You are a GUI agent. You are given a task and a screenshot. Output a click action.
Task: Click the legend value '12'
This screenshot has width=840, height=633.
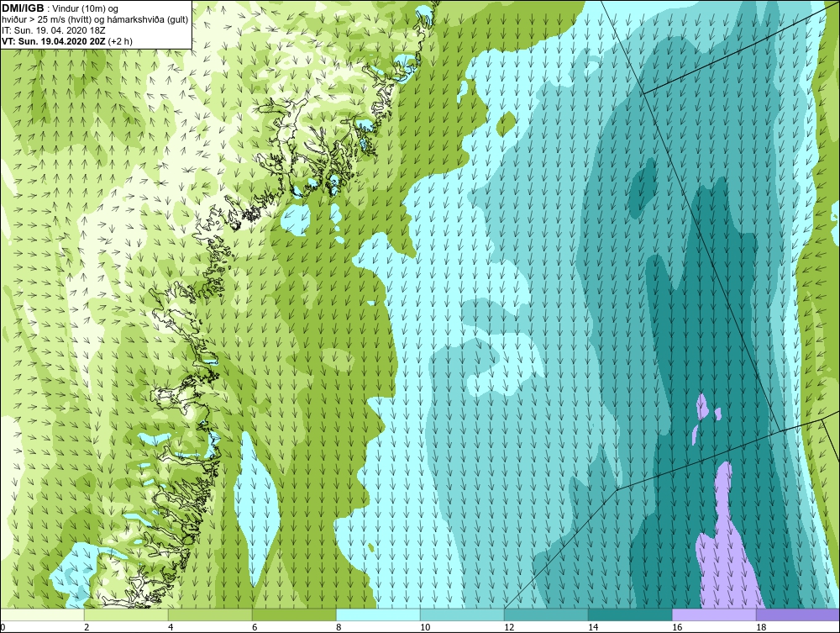coord(509,627)
